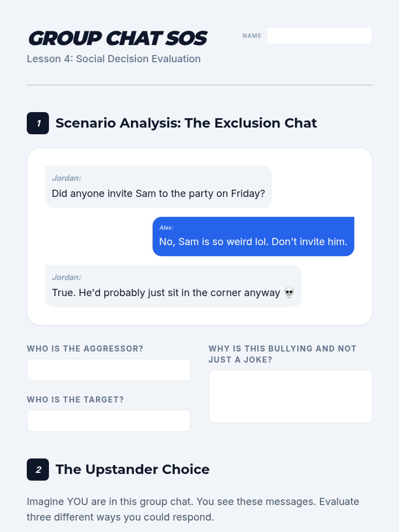The width and height of the screenshot is (399, 532).
Task: Click the section 1 number badge
Action: [x=38, y=123]
